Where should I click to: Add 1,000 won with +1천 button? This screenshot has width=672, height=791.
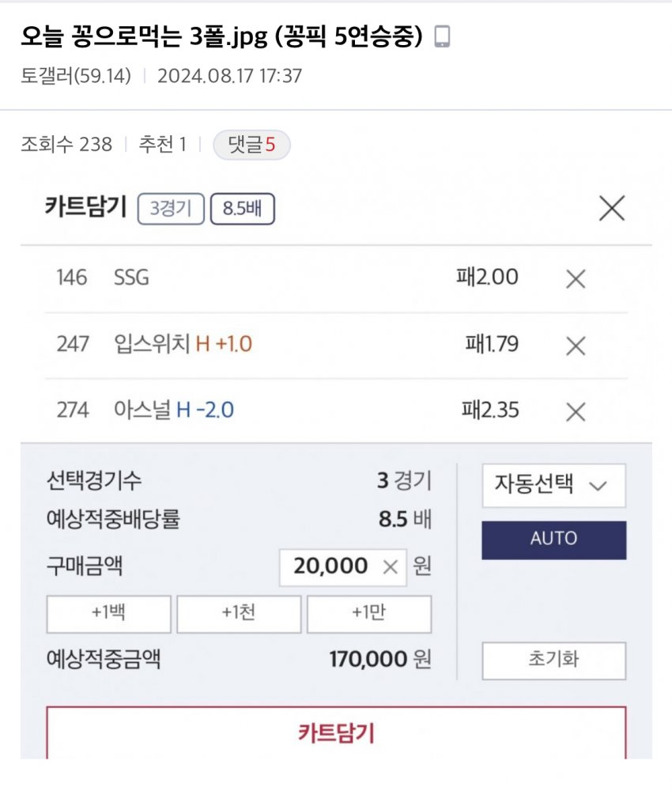click(238, 615)
